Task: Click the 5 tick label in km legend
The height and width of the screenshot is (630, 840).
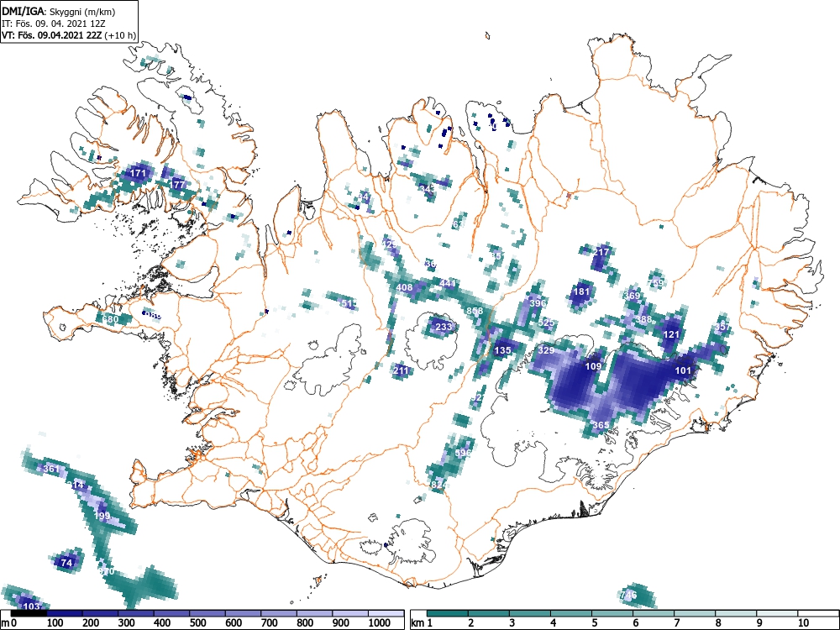Action: [x=594, y=622]
